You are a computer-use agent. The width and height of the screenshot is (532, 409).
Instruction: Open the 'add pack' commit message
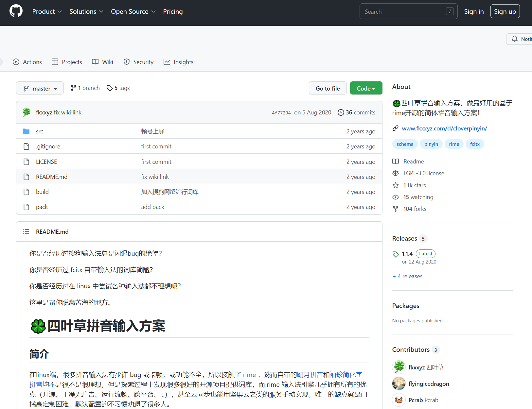point(153,207)
